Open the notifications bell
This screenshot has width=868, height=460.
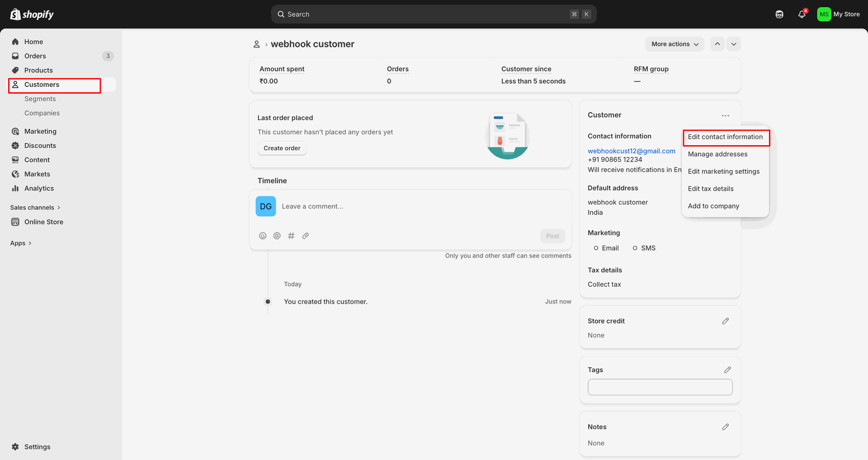point(802,14)
